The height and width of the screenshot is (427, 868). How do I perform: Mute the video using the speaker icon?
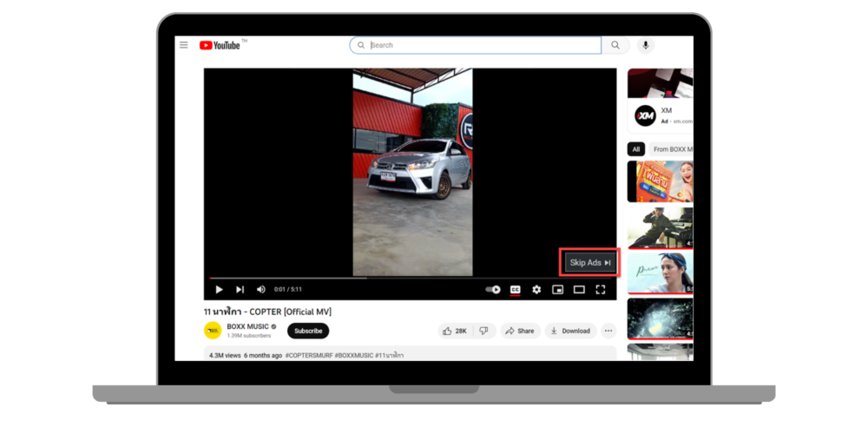[x=260, y=289]
